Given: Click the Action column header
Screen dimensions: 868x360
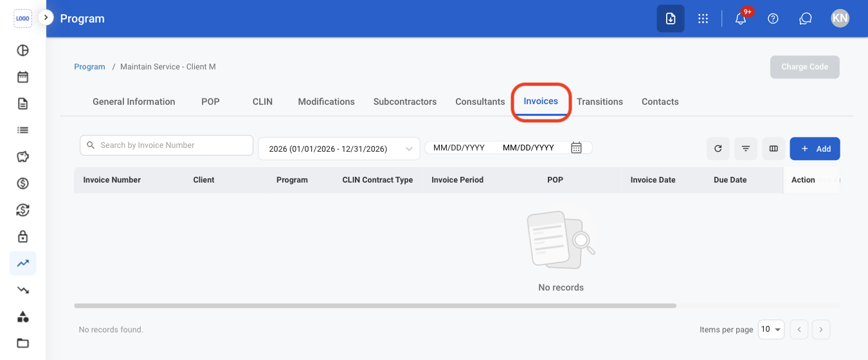Looking at the screenshot, I should [803, 180].
